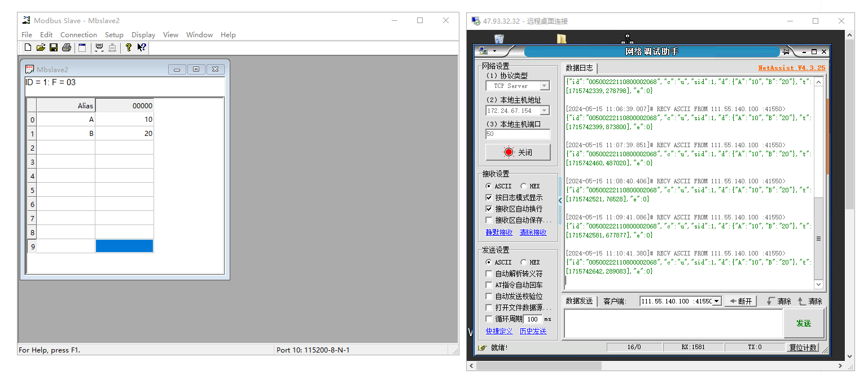Image resolution: width=868 pixels, height=379 pixels.
Task: Click the down arrow of the data log scrollbar
Action: point(818,285)
